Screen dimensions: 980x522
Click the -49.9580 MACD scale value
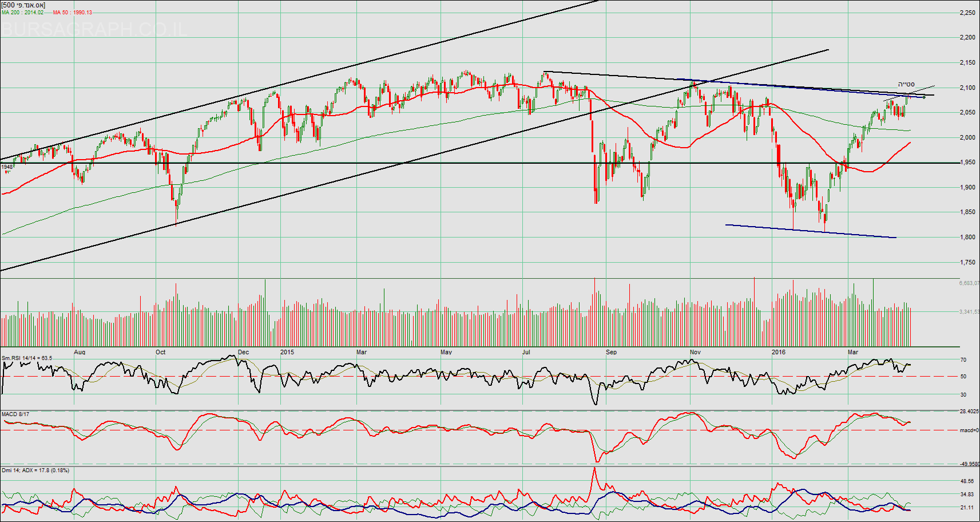coord(969,464)
